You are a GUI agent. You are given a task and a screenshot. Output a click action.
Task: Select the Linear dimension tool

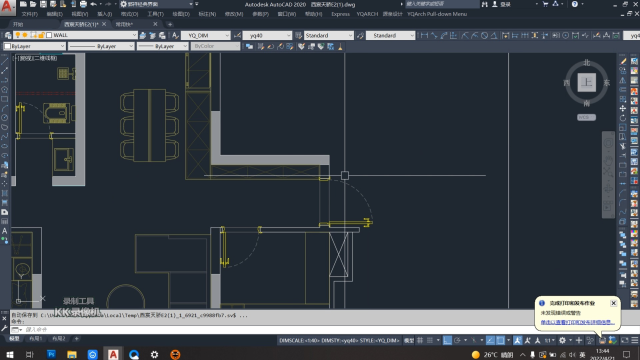point(424,36)
